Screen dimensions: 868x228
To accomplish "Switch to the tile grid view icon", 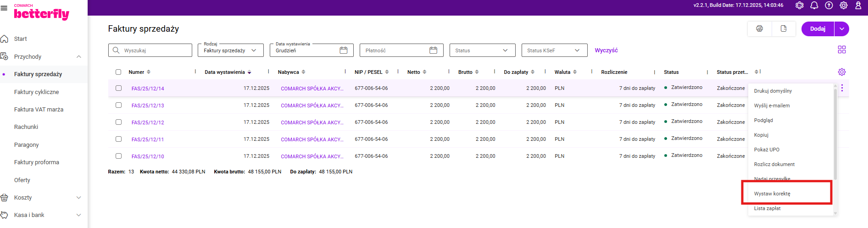I will pos(842,50).
